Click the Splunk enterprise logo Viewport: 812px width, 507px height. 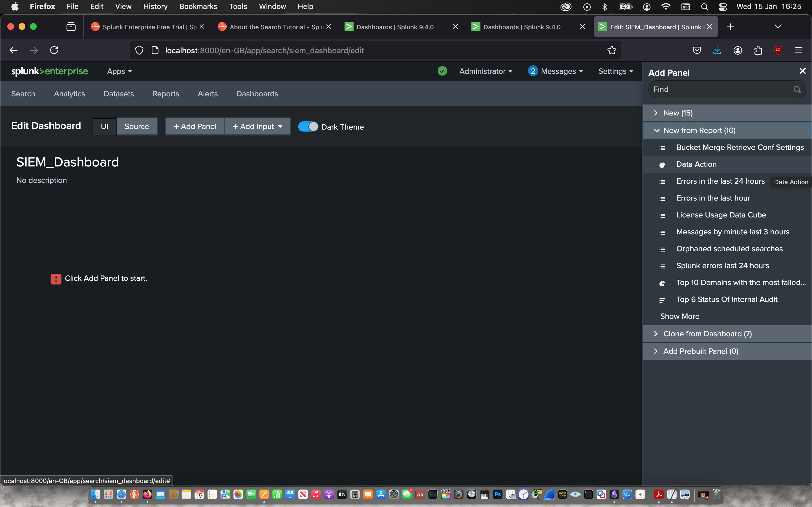[x=50, y=72]
